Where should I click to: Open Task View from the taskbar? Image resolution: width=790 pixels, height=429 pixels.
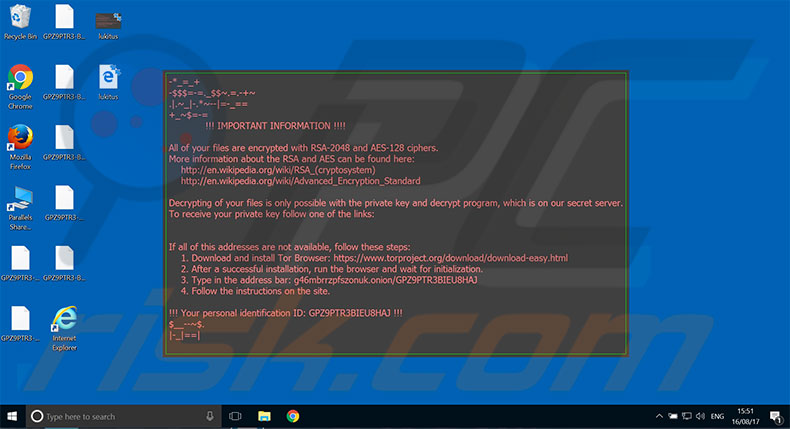click(x=236, y=416)
